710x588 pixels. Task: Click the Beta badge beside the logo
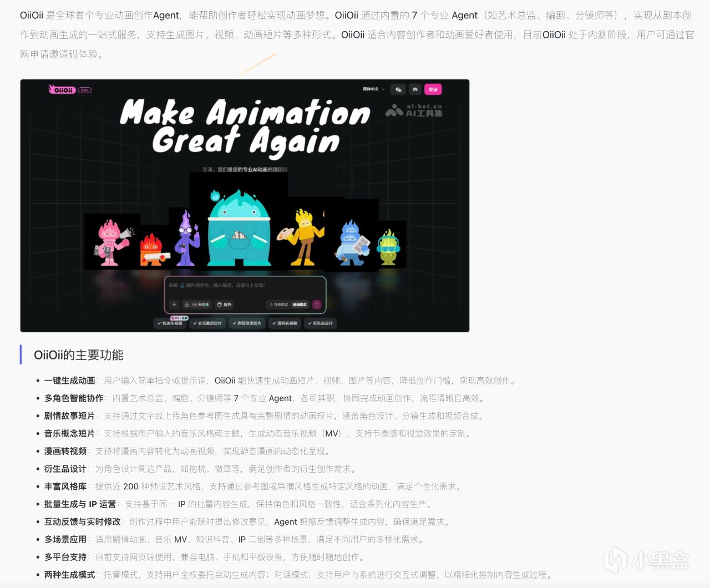tap(84, 90)
